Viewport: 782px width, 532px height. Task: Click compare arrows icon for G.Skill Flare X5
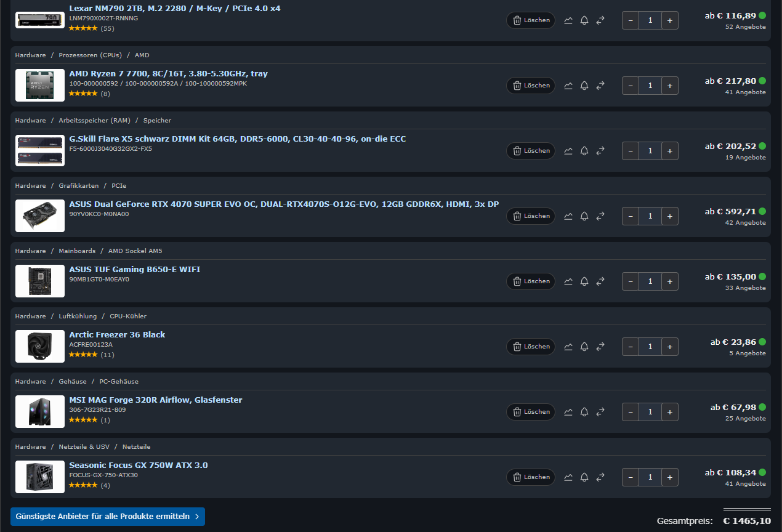tap(600, 151)
